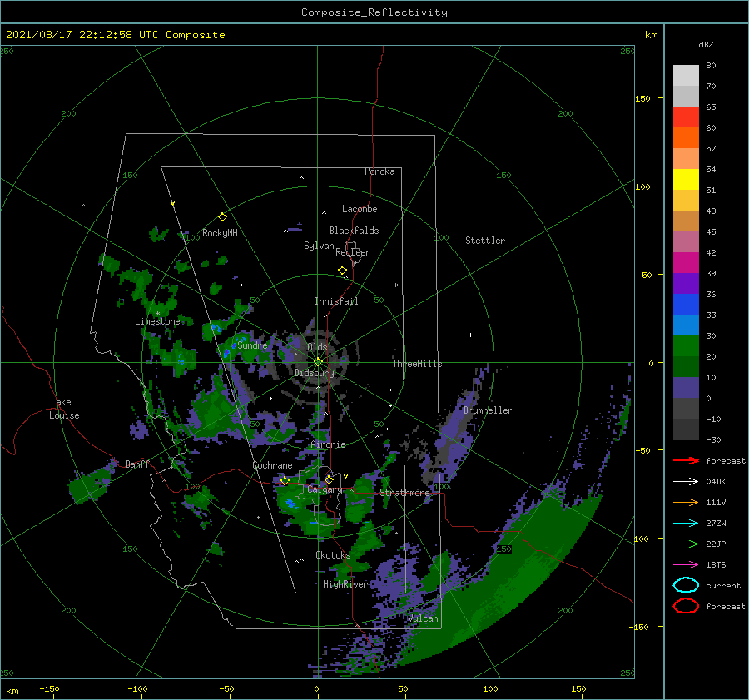749x700 pixels.
Task: Click the Composite_Reflectivity title text
Action: [374, 12]
